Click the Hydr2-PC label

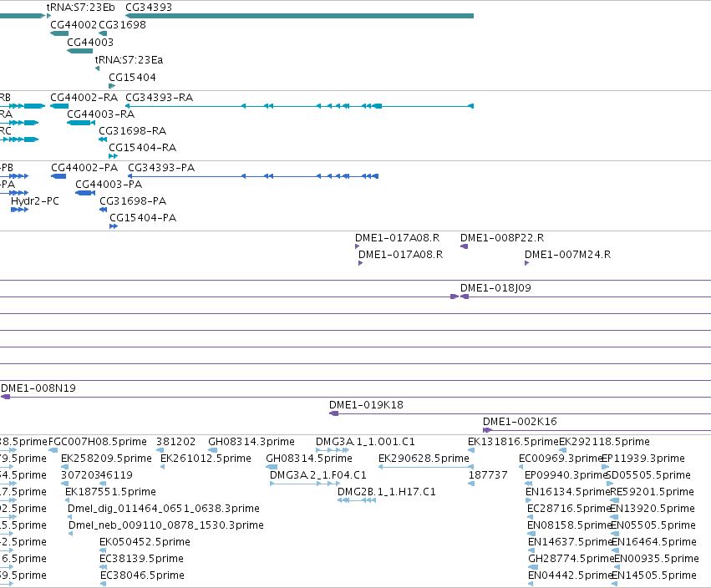(35, 201)
